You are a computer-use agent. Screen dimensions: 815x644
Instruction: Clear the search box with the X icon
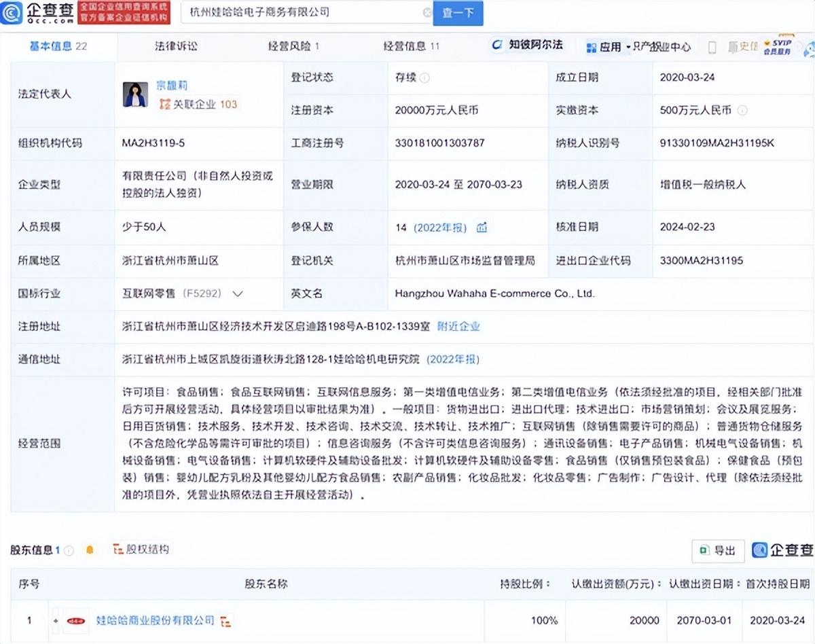pos(427,13)
